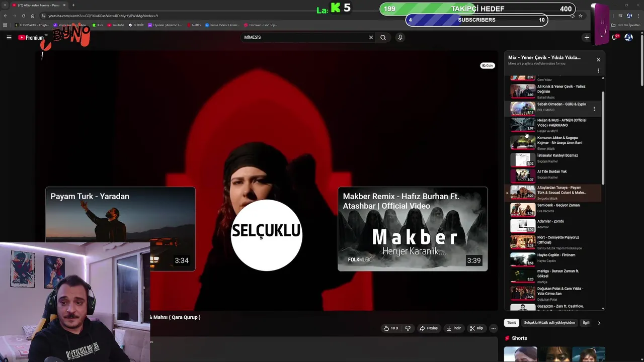Open the Netflix bookmark

tap(194, 25)
